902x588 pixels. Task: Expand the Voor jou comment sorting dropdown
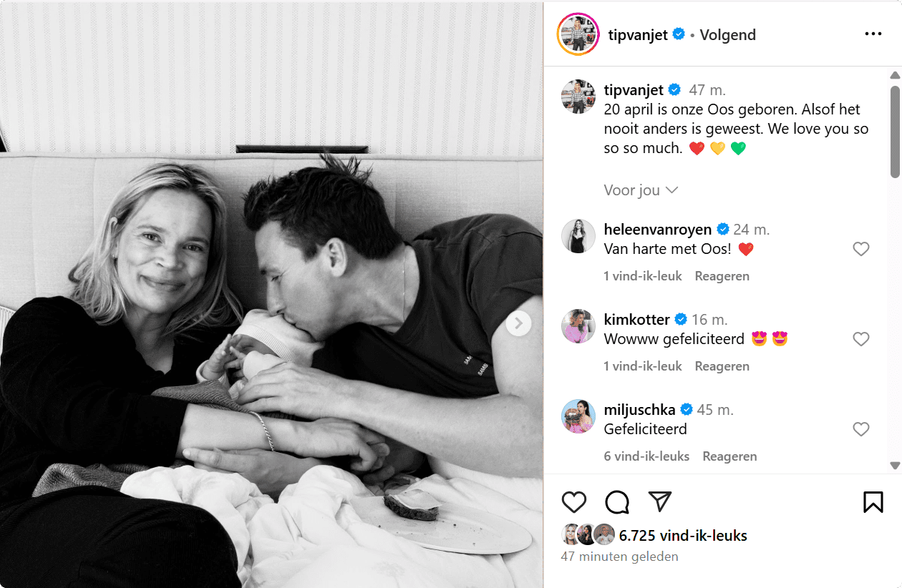coord(641,190)
